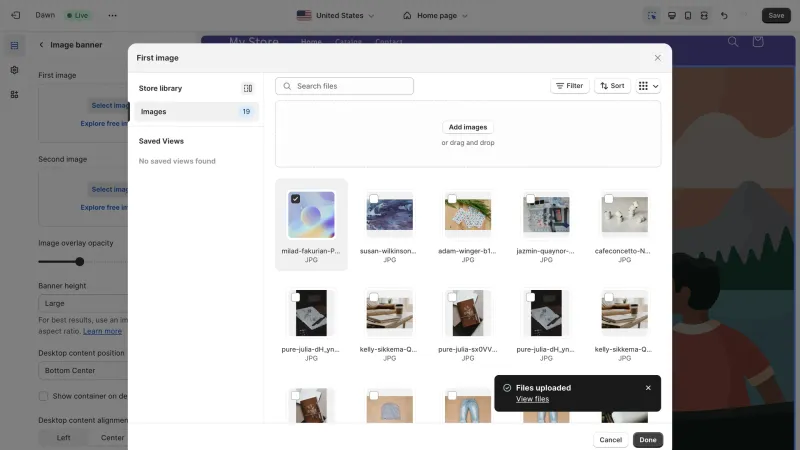Open the View files link
800x450 pixels.
click(x=532, y=399)
